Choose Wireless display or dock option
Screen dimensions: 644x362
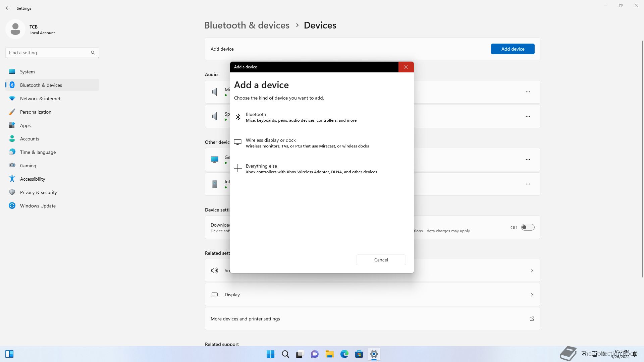[322, 143]
